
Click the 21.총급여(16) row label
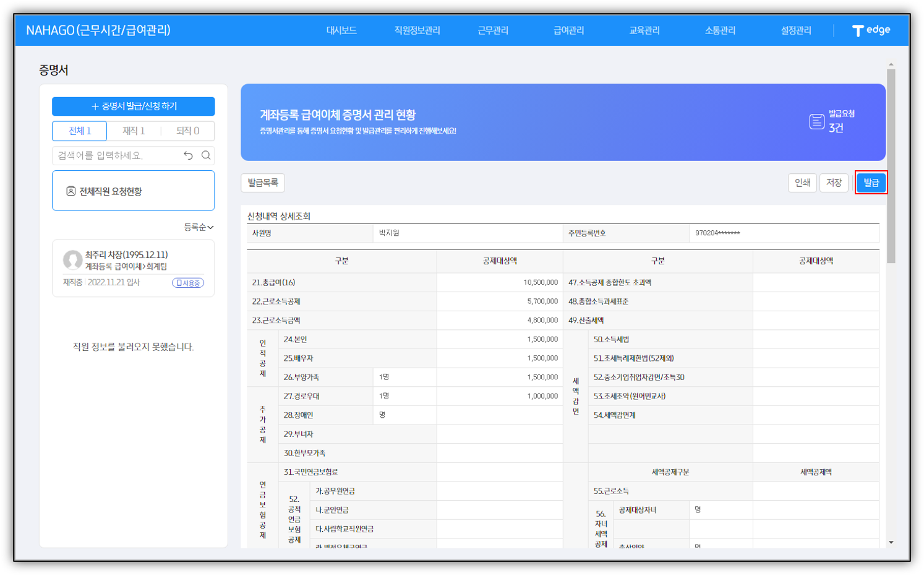273,283
